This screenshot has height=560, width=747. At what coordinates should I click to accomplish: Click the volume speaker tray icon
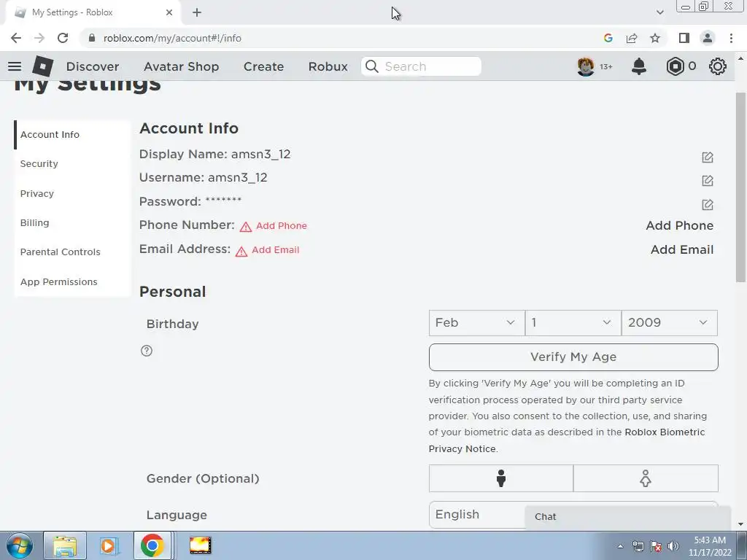(x=673, y=546)
